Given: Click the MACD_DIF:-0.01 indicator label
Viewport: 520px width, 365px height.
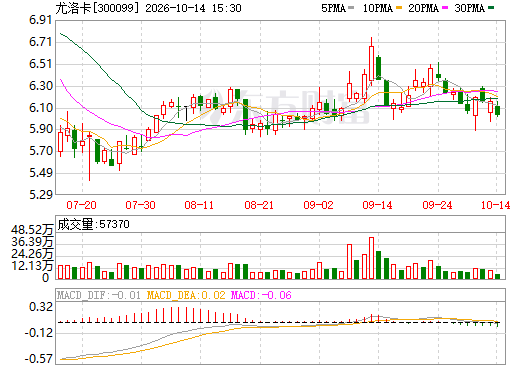Looking at the screenshot, I should (99, 295).
